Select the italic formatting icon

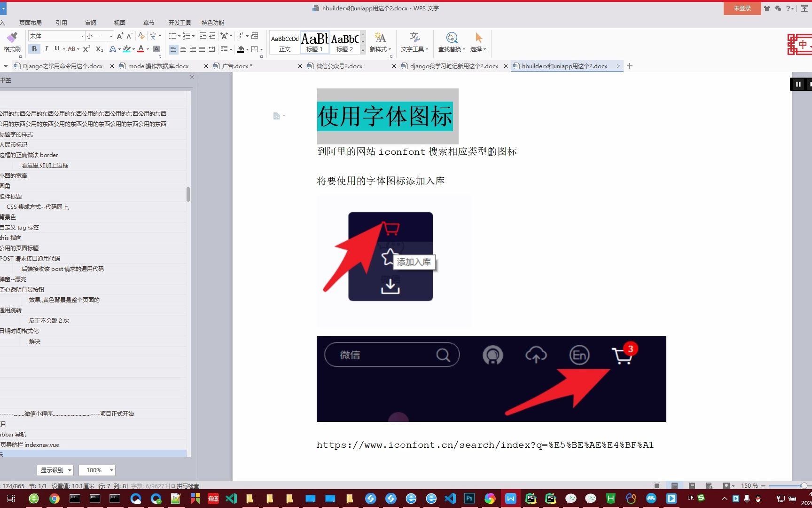pyautogui.click(x=46, y=49)
